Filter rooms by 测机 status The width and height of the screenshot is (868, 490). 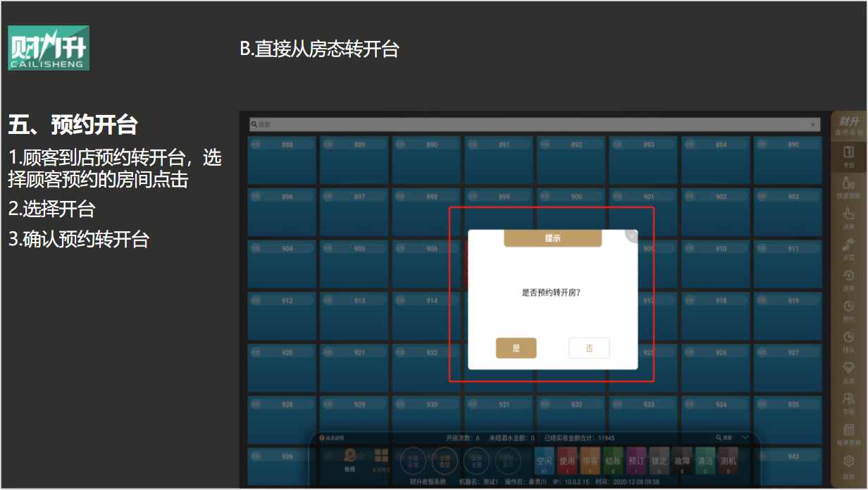coord(728,461)
